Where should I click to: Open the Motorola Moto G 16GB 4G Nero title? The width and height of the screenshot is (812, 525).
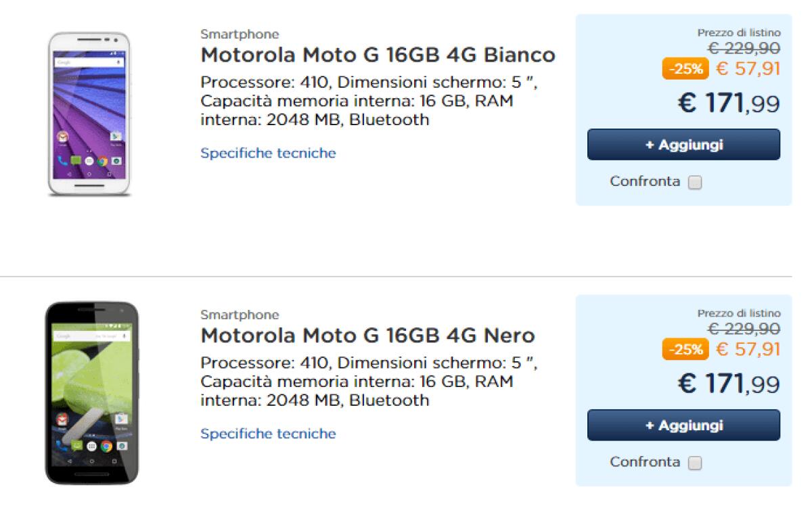pyautogui.click(x=367, y=335)
